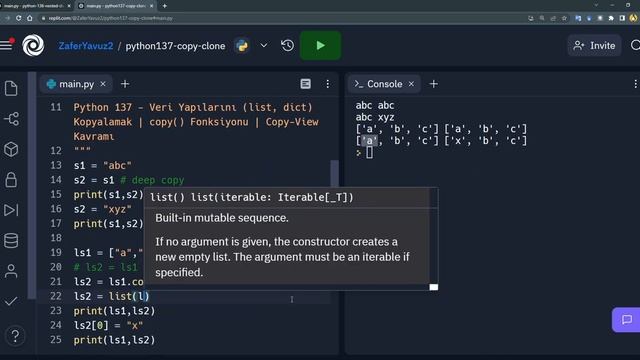Viewport: 640px width, 360px height.
Task: Click highlighted 'a' in console output
Action: [x=369, y=141]
